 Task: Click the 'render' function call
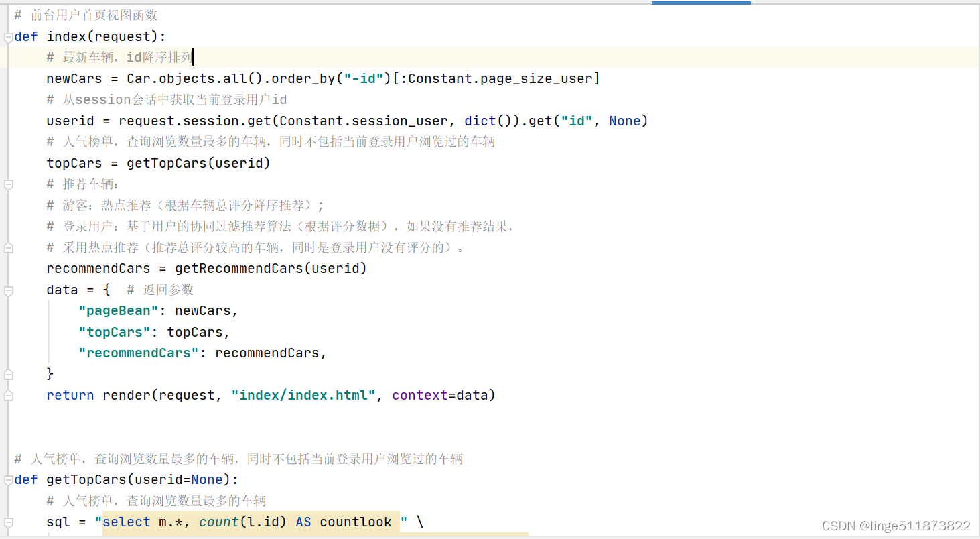[x=127, y=395]
